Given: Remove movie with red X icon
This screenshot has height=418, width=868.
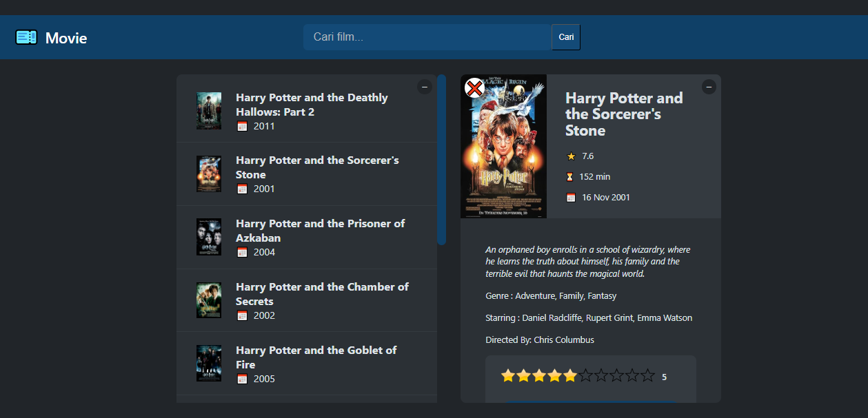Looking at the screenshot, I should [x=474, y=88].
